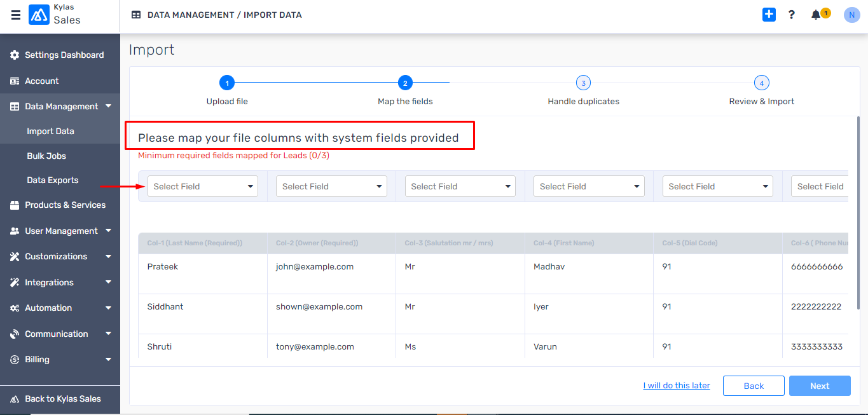Image resolution: width=868 pixels, height=415 pixels.
Task: Open Select Field dropdown for Col-6 Phone Number
Action: 820,186
